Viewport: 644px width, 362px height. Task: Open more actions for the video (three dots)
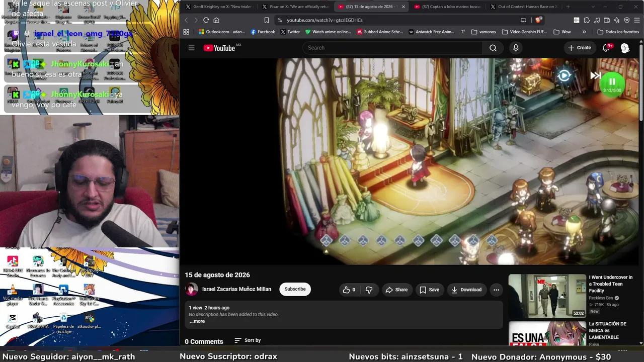(496, 290)
